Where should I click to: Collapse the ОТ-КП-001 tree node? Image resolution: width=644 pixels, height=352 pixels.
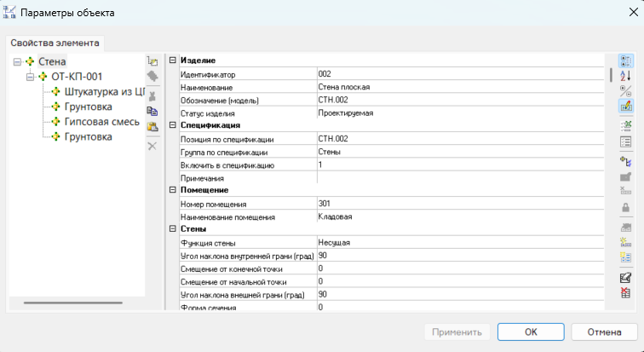(x=31, y=77)
